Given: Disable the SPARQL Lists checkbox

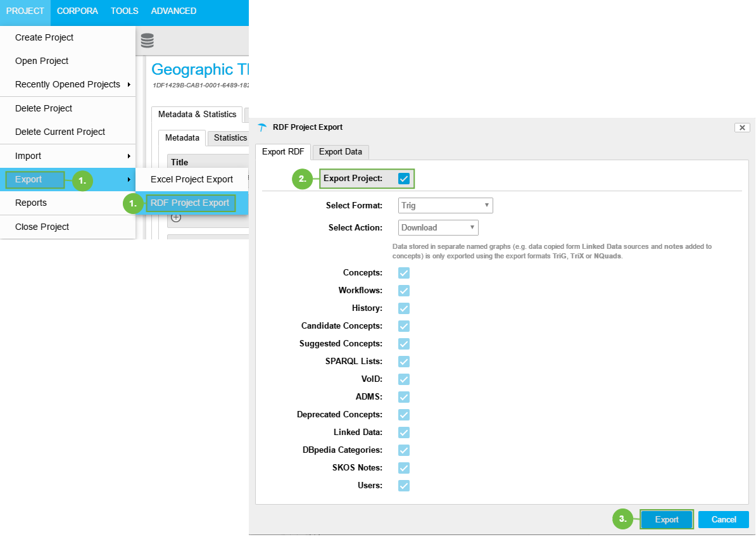Looking at the screenshot, I should coord(404,362).
